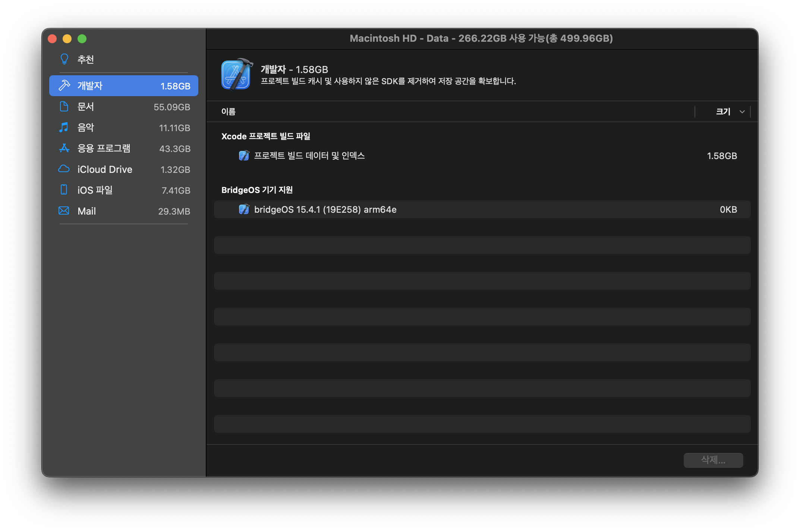
Task: Click the hammer icon for 개발자
Action: pos(64,86)
